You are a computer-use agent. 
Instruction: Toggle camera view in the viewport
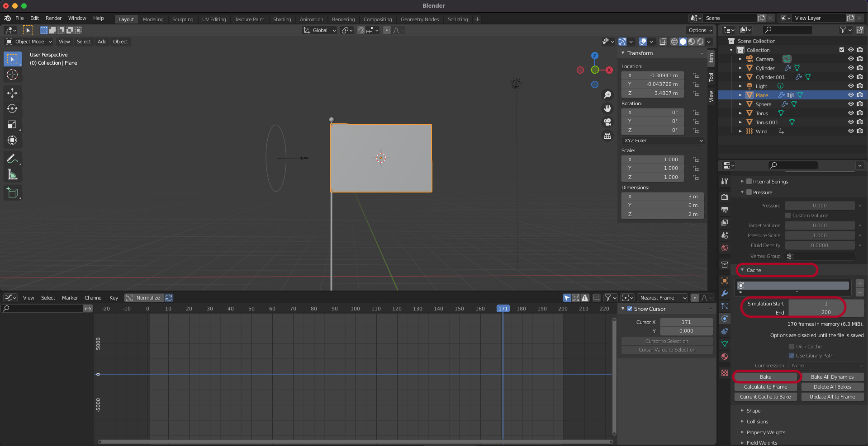[607, 122]
